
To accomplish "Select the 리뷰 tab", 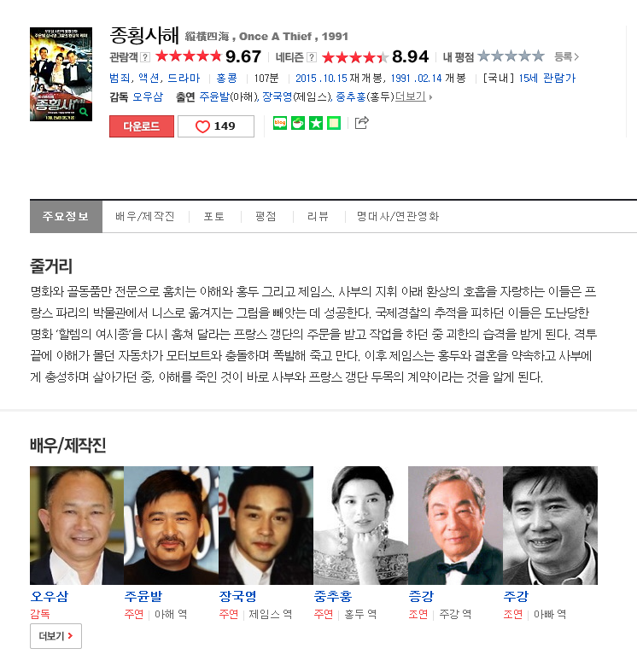I will tap(318, 216).
